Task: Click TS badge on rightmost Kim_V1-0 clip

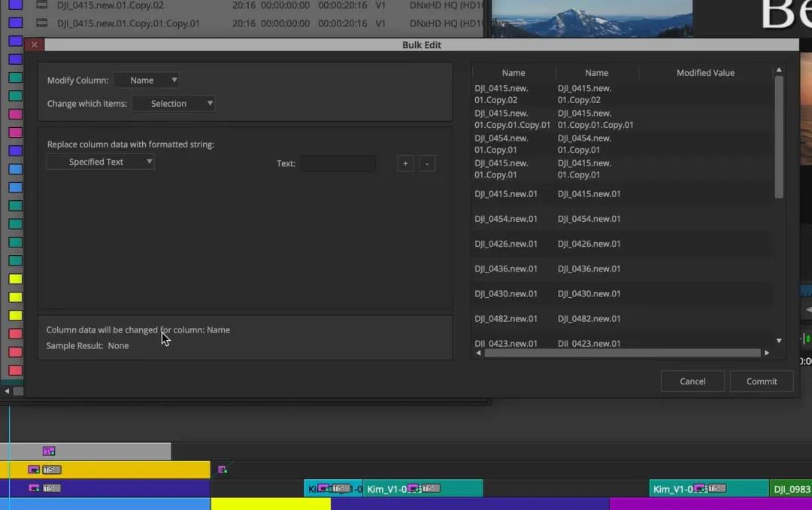Action: (717, 488)
